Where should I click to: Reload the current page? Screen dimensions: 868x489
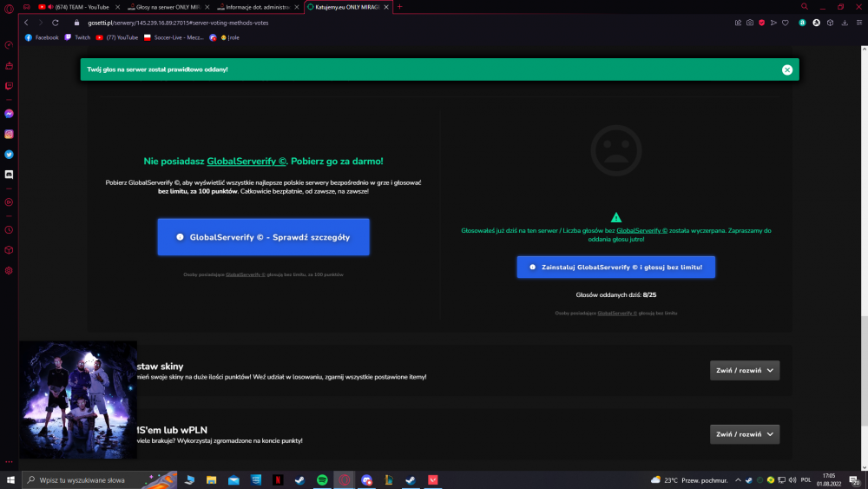coord(56,23)
